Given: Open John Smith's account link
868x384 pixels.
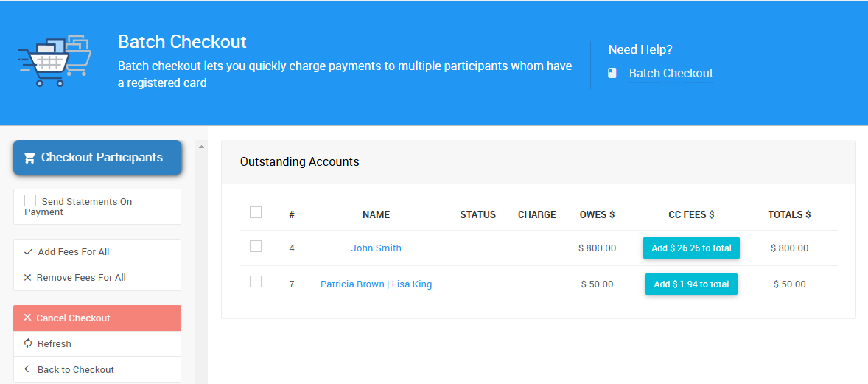Looking at the screenshot, I should tap(376, 248).
